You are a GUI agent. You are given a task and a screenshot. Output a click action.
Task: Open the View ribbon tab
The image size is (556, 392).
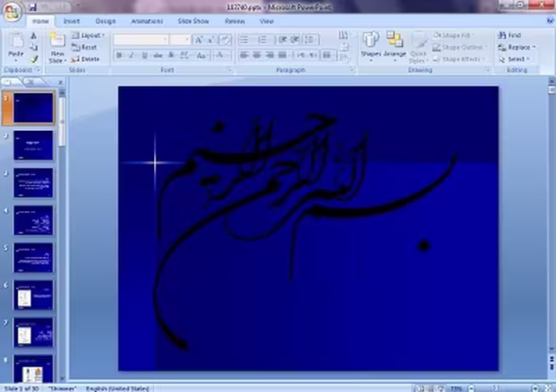coord(266,21)
